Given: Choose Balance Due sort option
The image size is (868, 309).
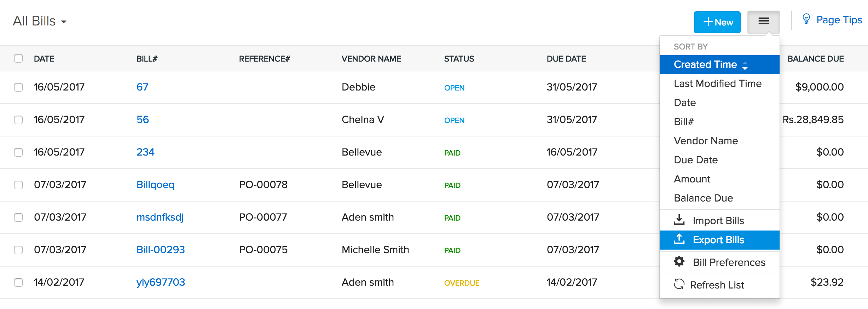Looking at the screenshot, I should [703, 198].
